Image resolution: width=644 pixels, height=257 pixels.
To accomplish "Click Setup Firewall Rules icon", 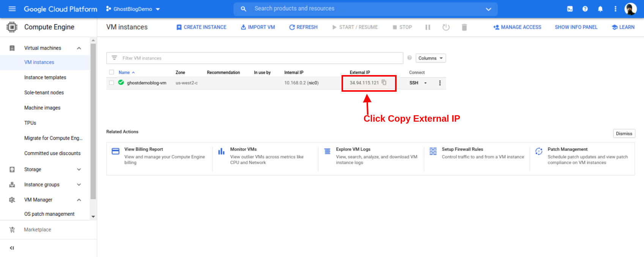I will pos(433,151).
